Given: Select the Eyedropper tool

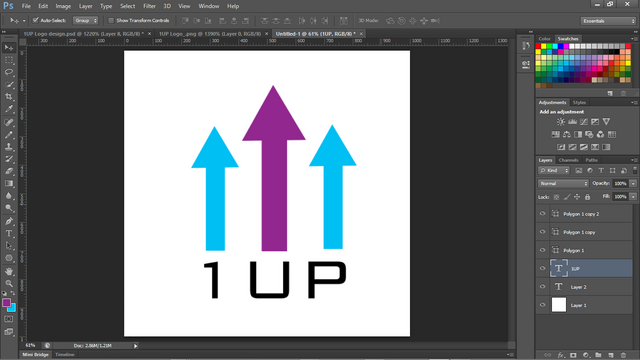Looking at the screenshot, I should point(9,109).
